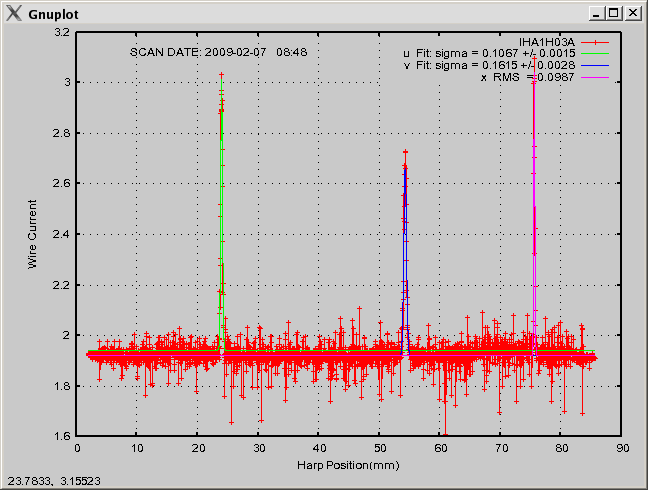Maximize the Gnuplot window

614,14
